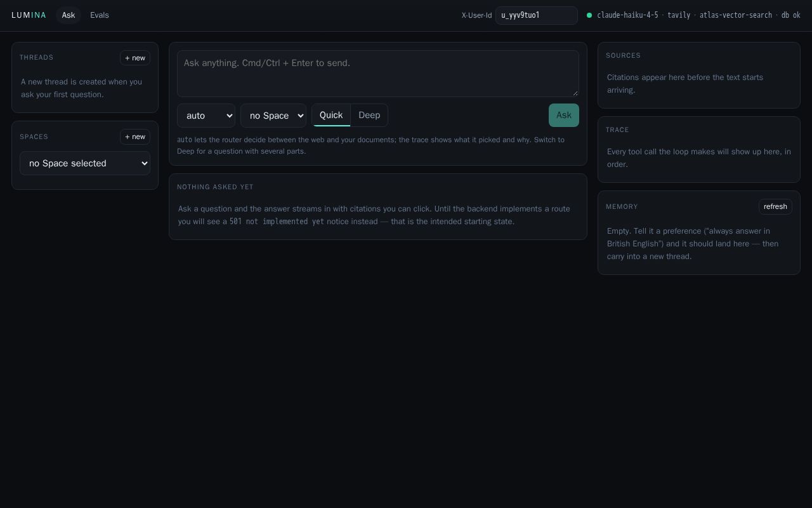812x508 pixels.
Task: Click the NOTHING ASKED YET heading
Action: pyautogui.click(x=215, y=187)
